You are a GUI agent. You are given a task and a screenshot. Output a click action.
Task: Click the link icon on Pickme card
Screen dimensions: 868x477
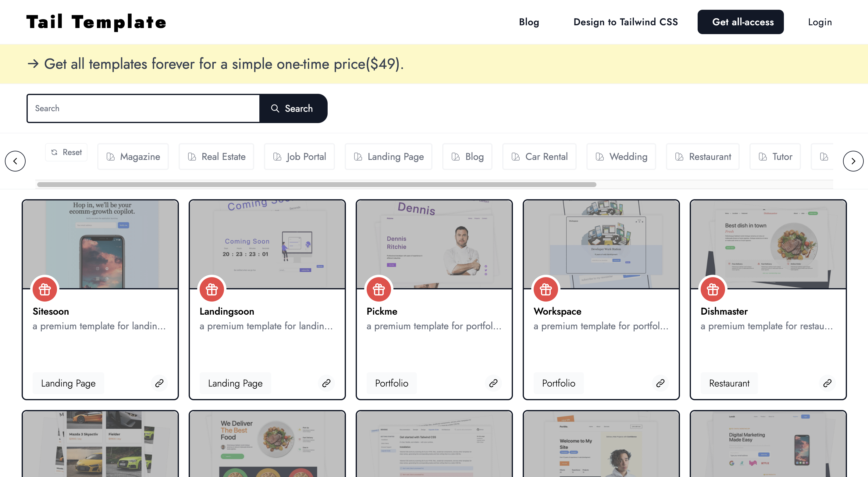click(x=493, y=383)
